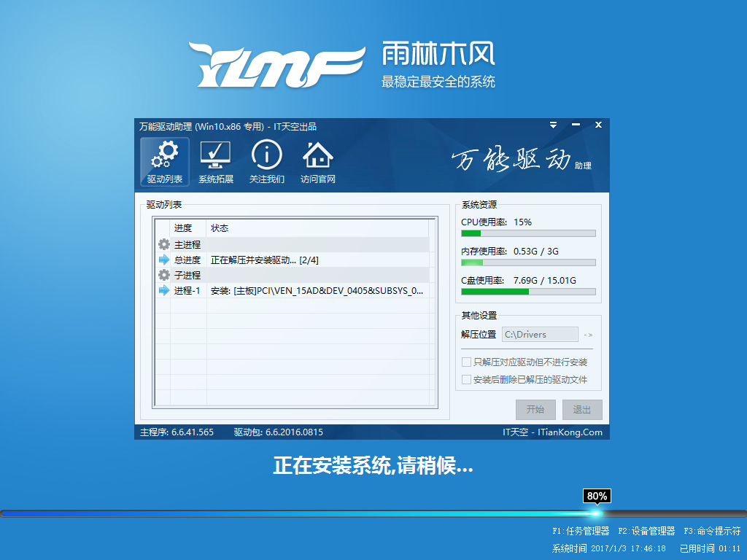Click gear icon beside 主进程 row
Screen dimensions: 747x560
[x=164, y=245]
